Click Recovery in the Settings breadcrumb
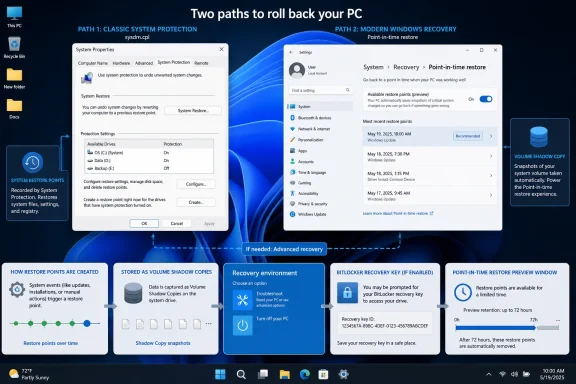This screenshot has width=576, height=384. tap(406, 67)
